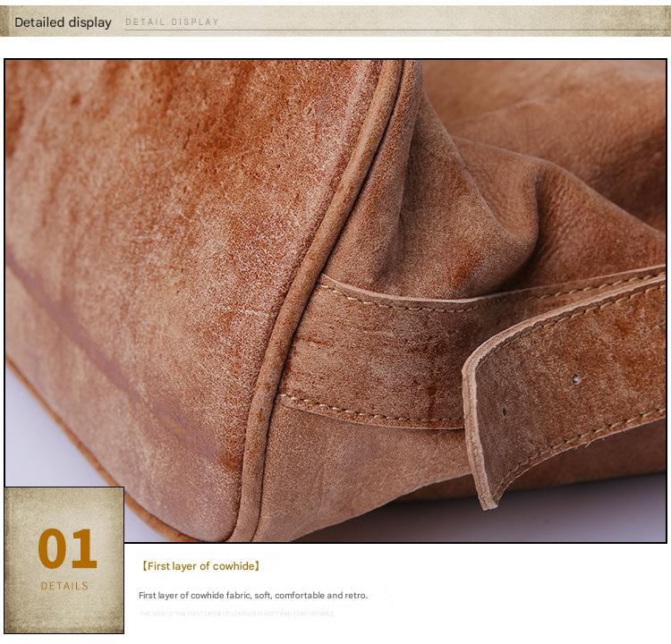Click the metal rivet on the strap
The width and height of the screenshot is (671, 644).
click(x=575, y=379)
